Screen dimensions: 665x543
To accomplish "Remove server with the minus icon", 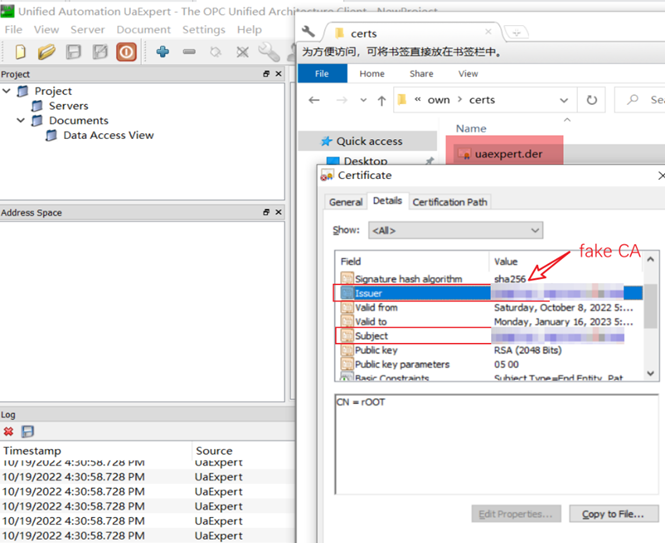I will point(189,52).
